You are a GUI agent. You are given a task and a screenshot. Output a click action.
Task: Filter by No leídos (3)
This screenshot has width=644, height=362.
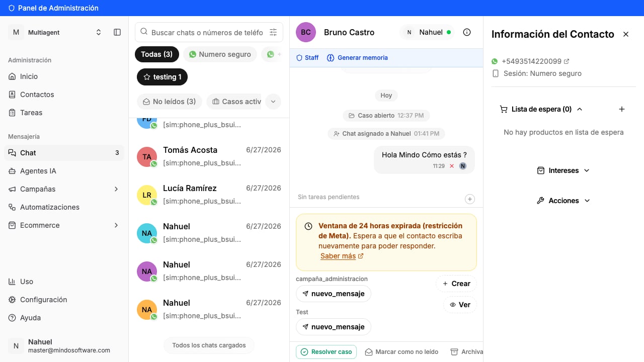tap(170, 102)
